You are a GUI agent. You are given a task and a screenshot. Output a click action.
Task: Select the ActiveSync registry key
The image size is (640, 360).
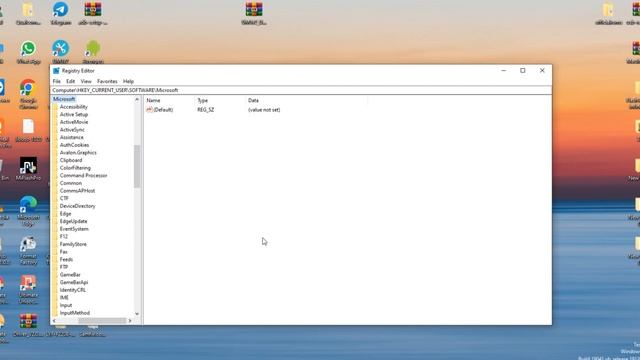click(x=72, y=130)
